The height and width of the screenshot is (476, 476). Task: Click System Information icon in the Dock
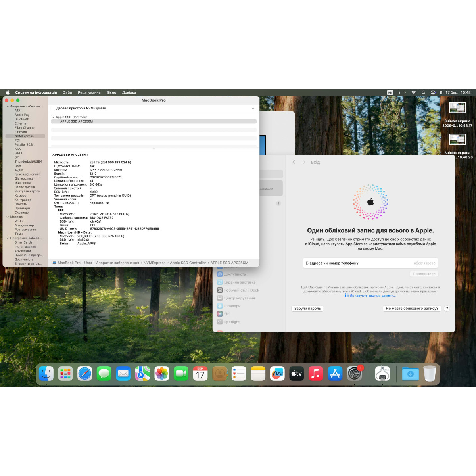(x=382, y=373)
